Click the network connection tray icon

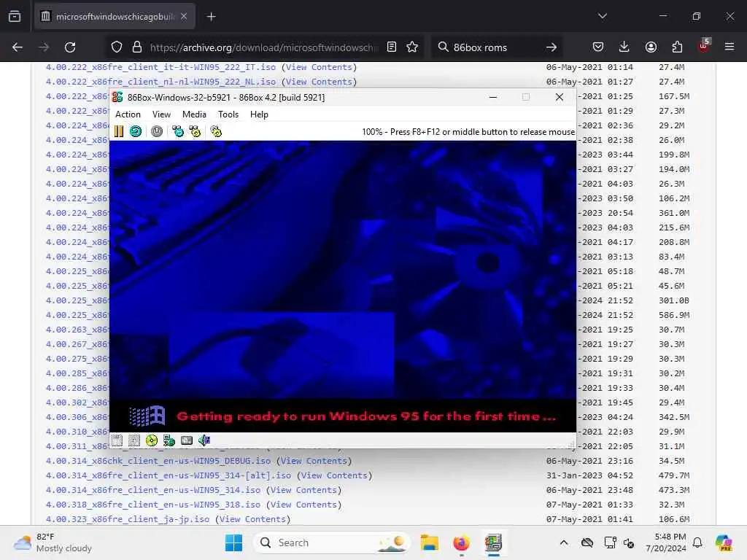610,542
